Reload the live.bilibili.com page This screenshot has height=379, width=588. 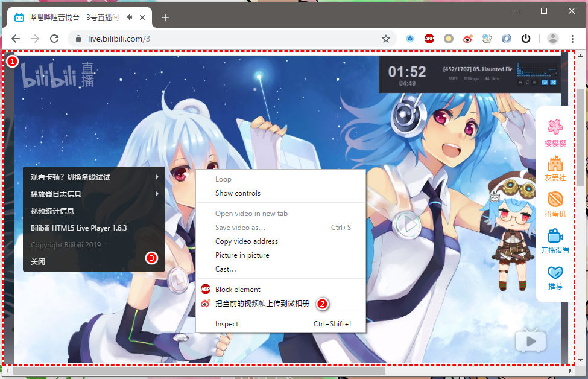[54, 39]
